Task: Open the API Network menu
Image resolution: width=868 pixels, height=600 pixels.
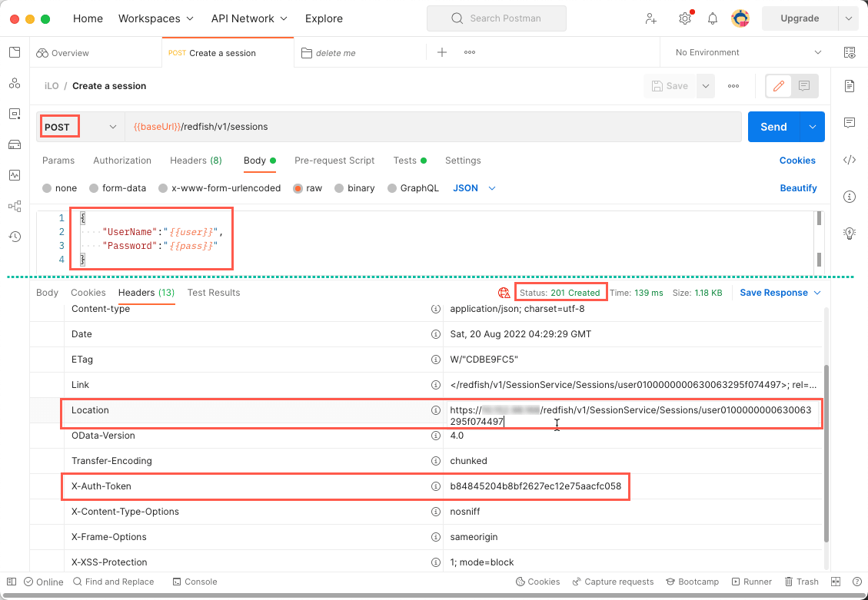Action: [250, 18]
